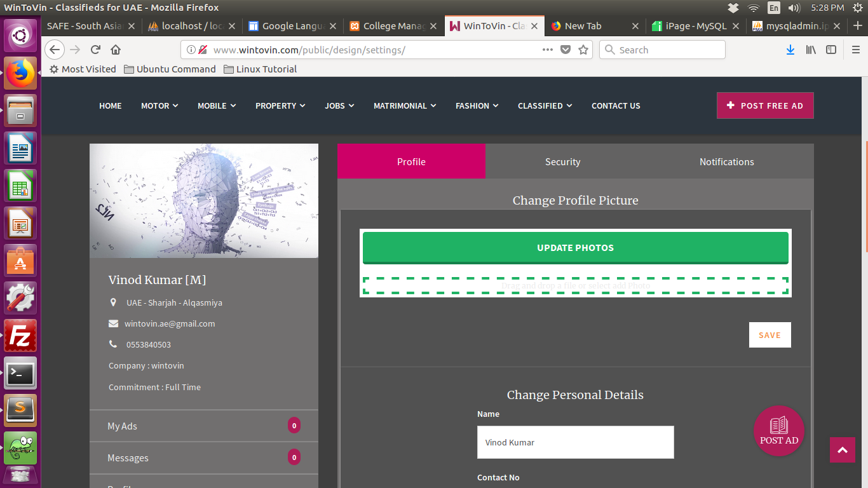Switch to the College Manag browser tab
Image resolution: width=868 pixels, height=488 pixels.
393,26
